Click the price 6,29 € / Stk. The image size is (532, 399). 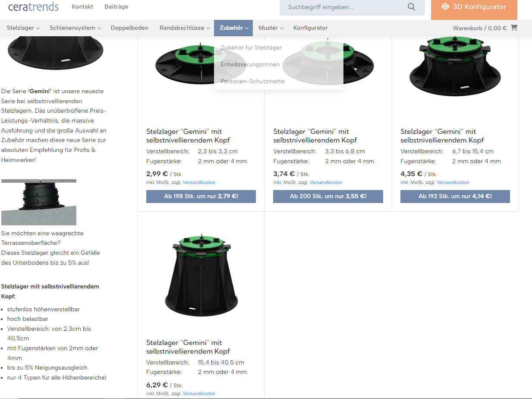(x=164, y=385)
